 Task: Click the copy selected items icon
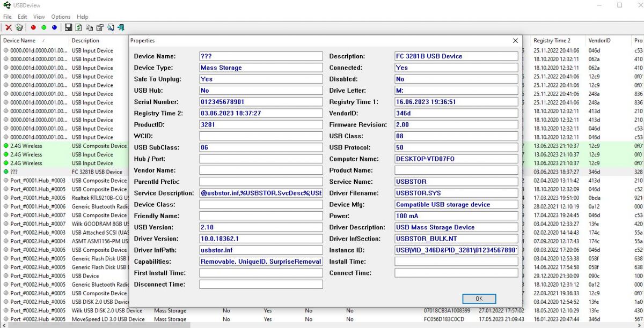pyautogui.click(x=89, y=27)
